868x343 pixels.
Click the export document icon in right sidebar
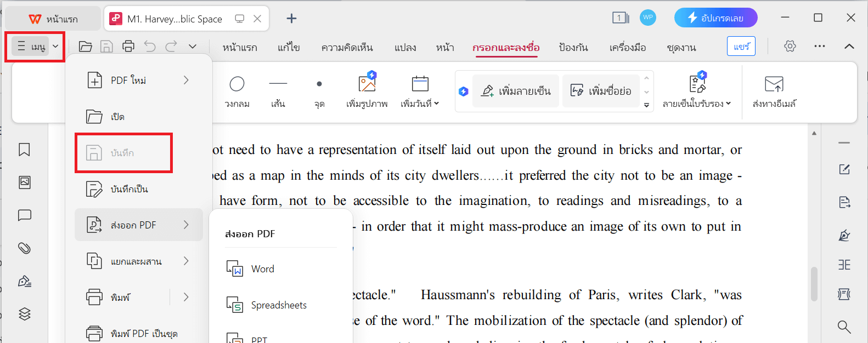[x=844, y=202]
